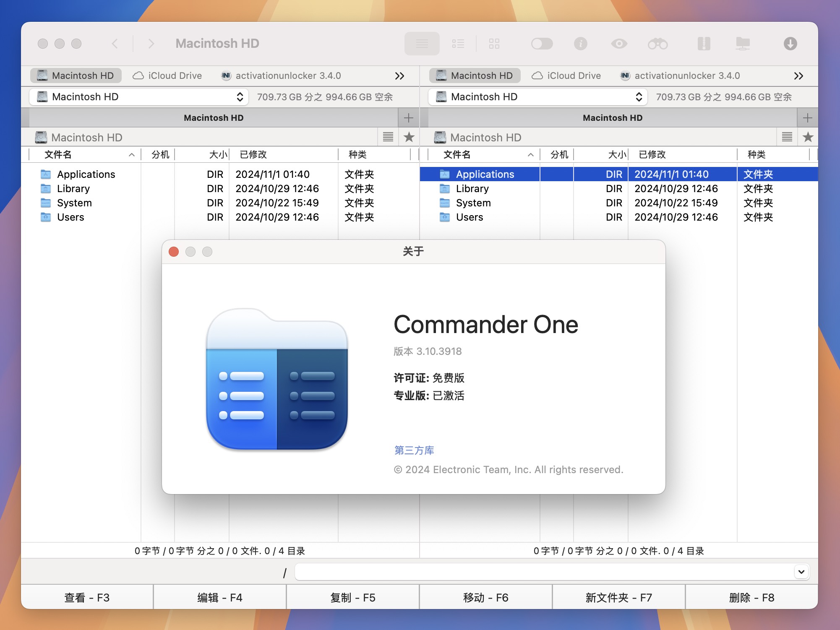Click 新文件夹 - F7 button
The height and width of the screenshot is (630, 840).
click(619, 597)
